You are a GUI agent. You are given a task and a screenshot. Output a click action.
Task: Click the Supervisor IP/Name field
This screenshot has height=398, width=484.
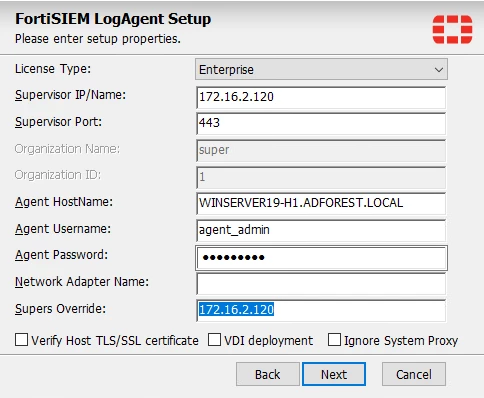(321, 97)
